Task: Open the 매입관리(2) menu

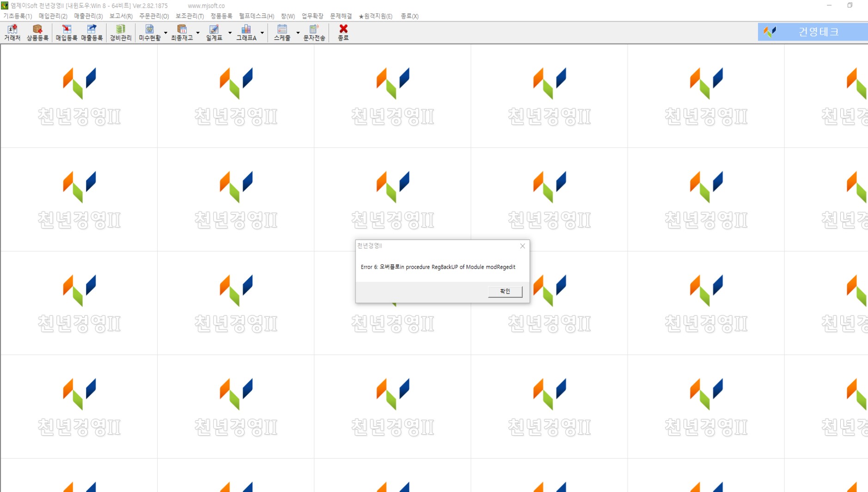Action: pyautogui.click(x=53, y=16)
